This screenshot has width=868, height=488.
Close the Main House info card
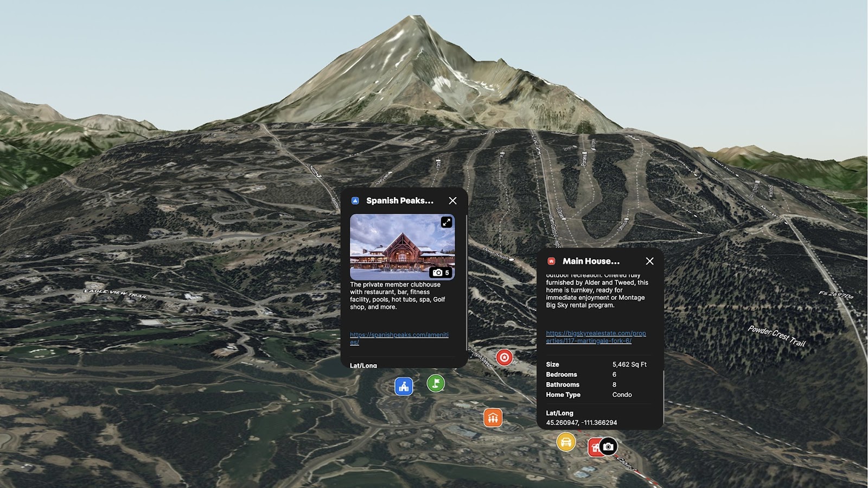[649, 261]
